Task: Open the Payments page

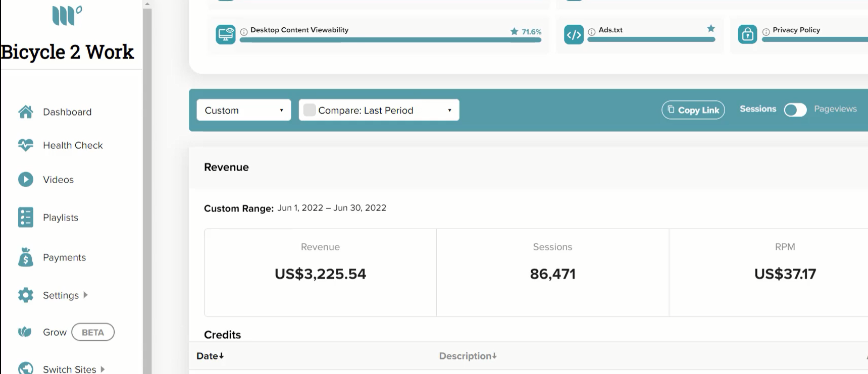Action: 64,257
